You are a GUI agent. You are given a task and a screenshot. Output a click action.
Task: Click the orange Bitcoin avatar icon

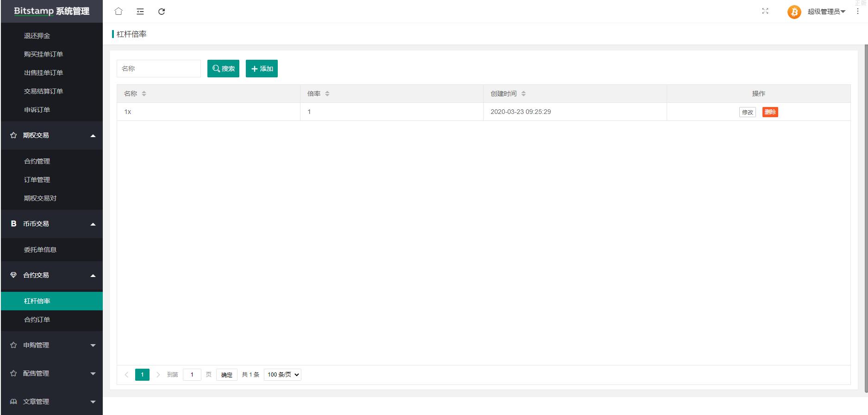point(794,12)
